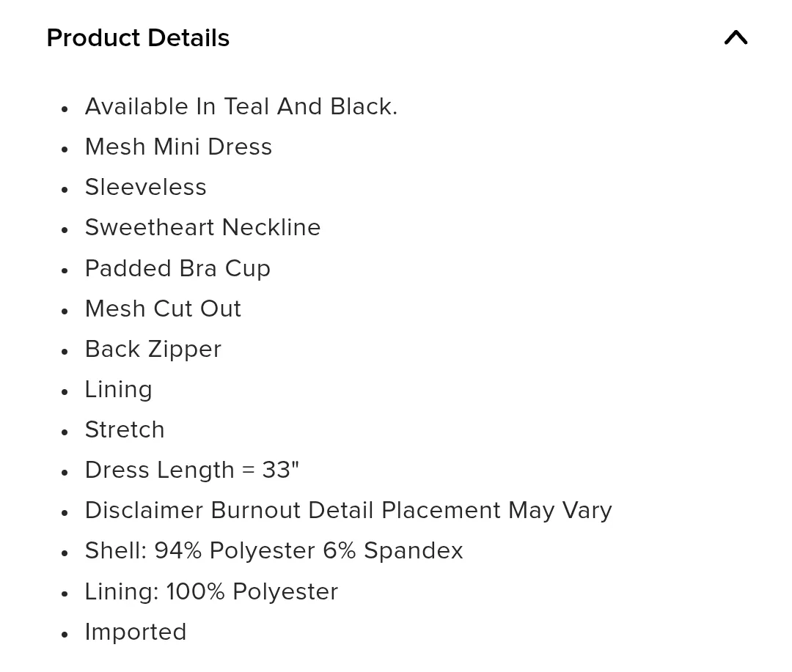This screenshot has height=672, width=792.
Task: Click 100% Polyester lining composition text
Action: click(252, 591)
